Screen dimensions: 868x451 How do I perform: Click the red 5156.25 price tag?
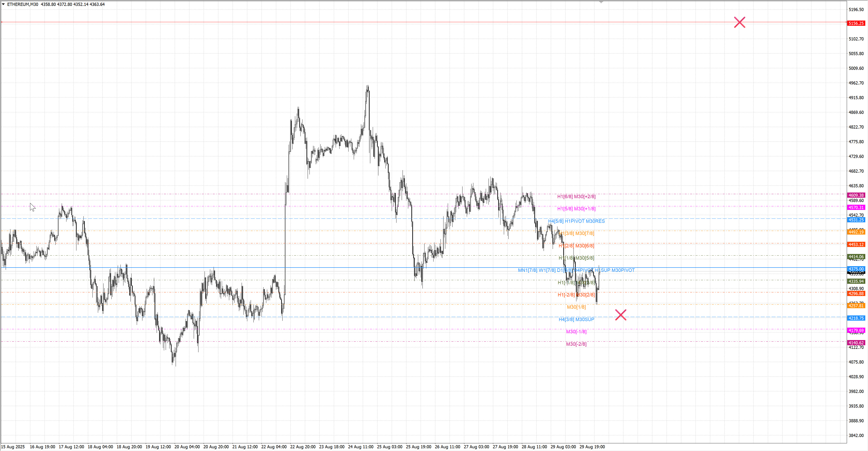click(x=856, y=23)
